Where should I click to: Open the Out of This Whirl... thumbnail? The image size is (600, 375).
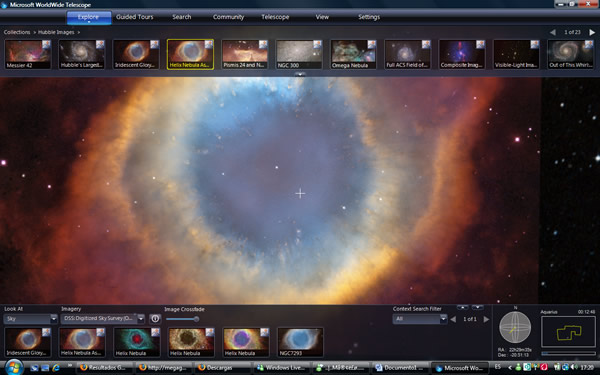click(571, 54)
